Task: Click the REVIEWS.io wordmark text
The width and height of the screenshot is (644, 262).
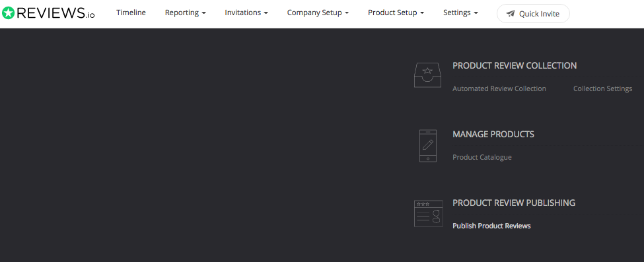Action: [56, 13]
